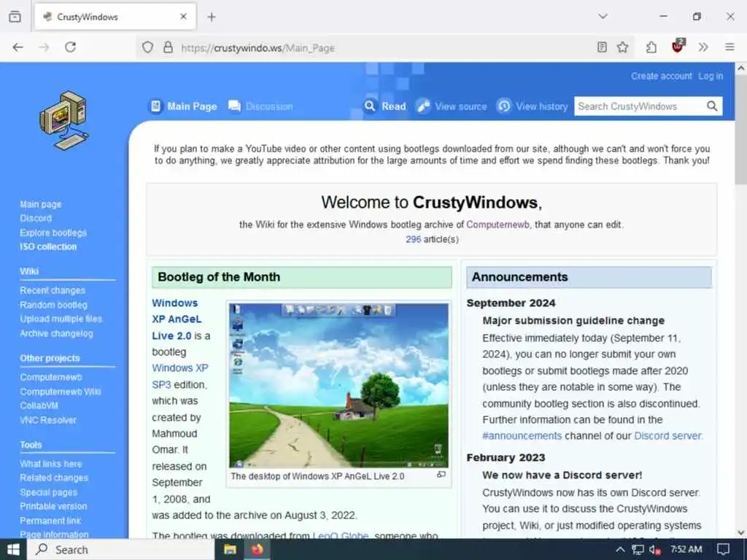Show site security padlock info

point(168,47)
